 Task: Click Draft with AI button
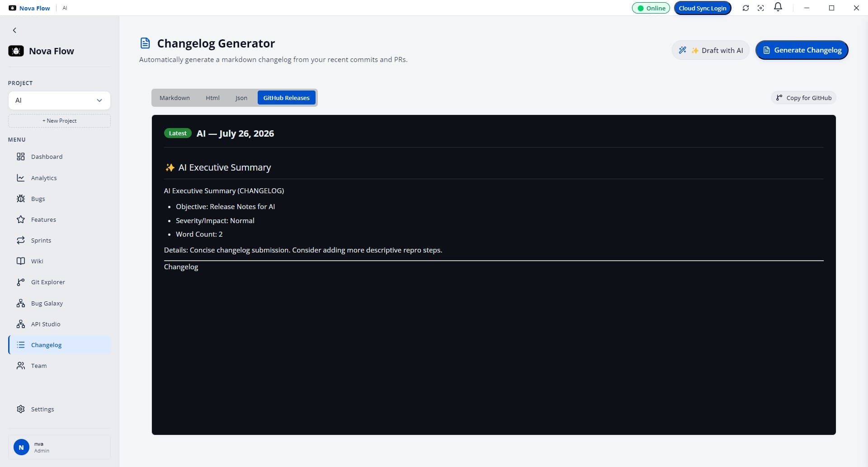click(x=710, y=50)
